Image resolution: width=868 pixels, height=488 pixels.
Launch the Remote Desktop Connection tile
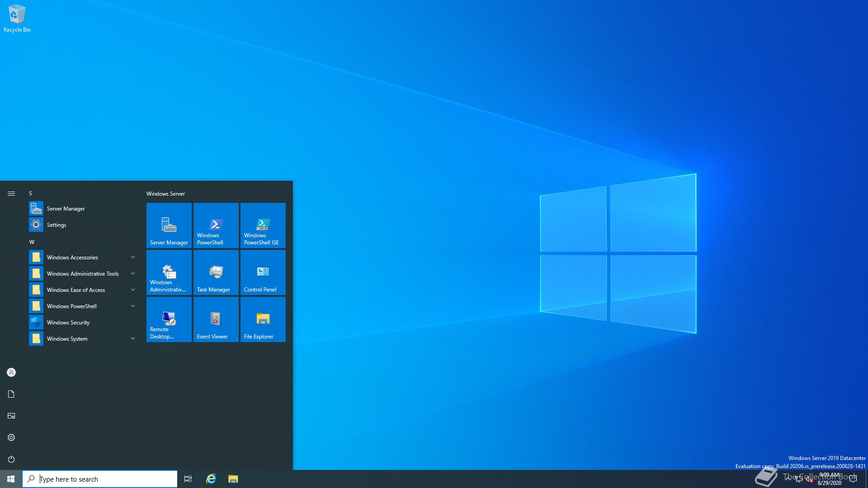coord(169,319)
